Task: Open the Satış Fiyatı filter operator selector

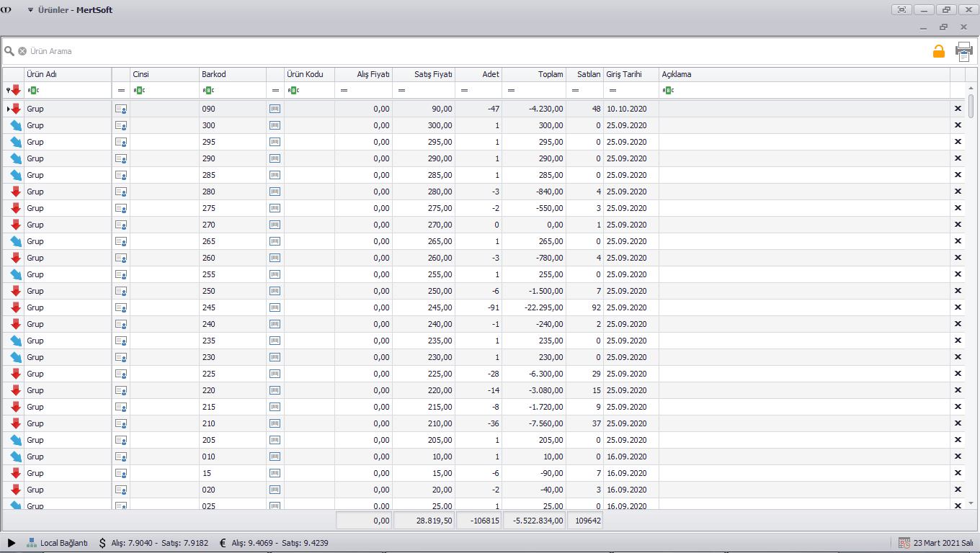Action: pyautogui.click(x=401, y=90)
